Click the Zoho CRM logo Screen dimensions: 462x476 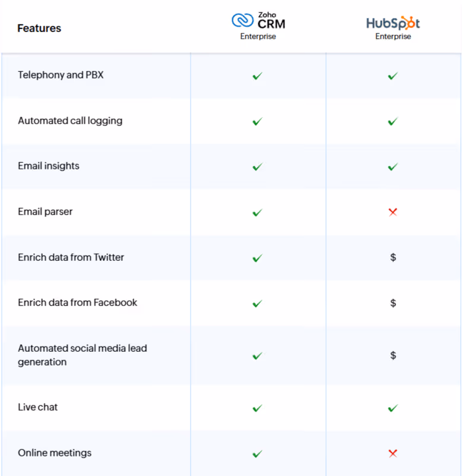point(258,21)
